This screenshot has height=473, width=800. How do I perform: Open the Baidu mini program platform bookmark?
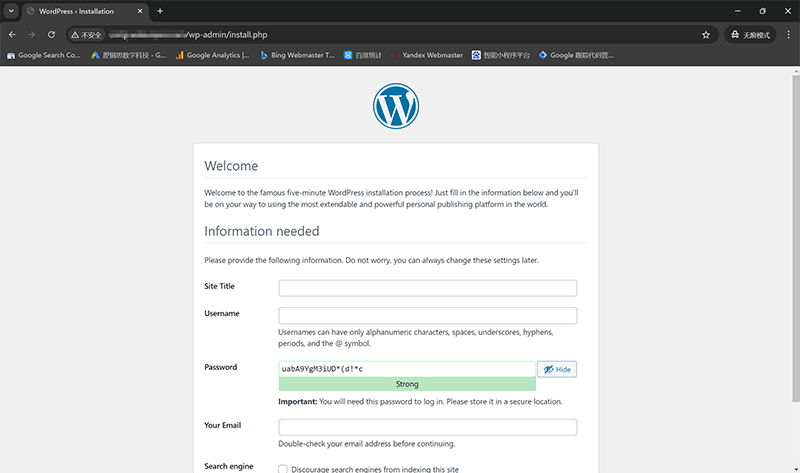[x=501, y=55]
